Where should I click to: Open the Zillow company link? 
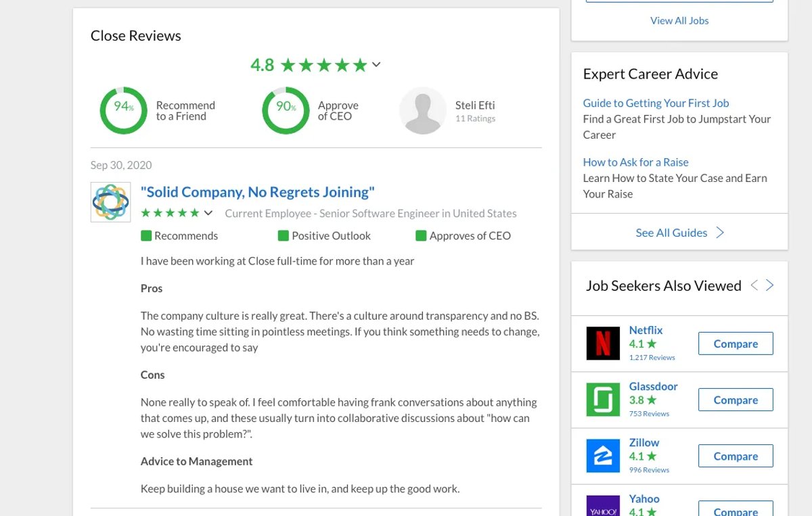[644, 442]
